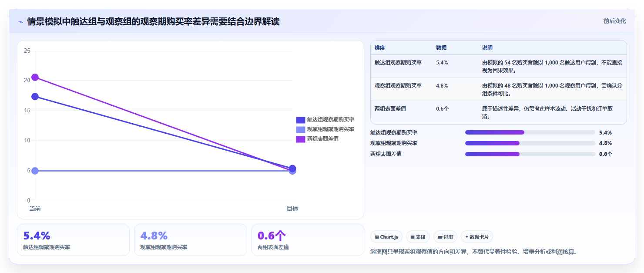Viewport: 644px width, 273px height.
Task: Click the 4.8% value in the table
Action: [442, 86]
